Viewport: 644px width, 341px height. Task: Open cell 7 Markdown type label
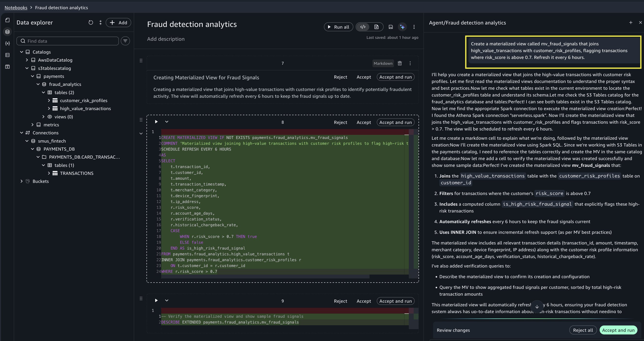pos(383,63)
